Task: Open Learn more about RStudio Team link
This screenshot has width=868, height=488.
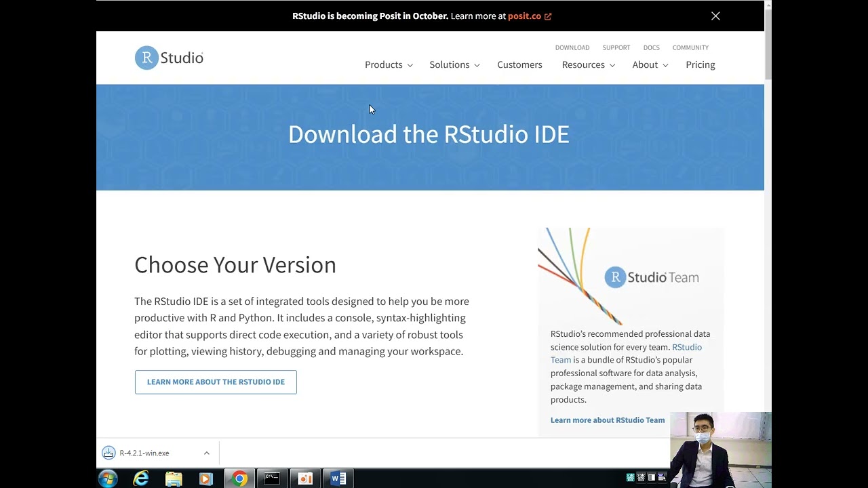Action: coord(608,420)
